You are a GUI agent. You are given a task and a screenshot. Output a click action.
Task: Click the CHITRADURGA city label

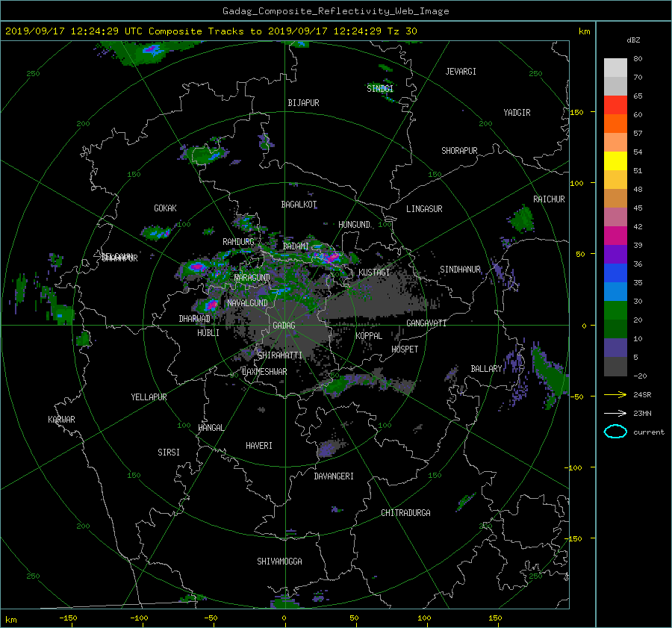(405, 513)
